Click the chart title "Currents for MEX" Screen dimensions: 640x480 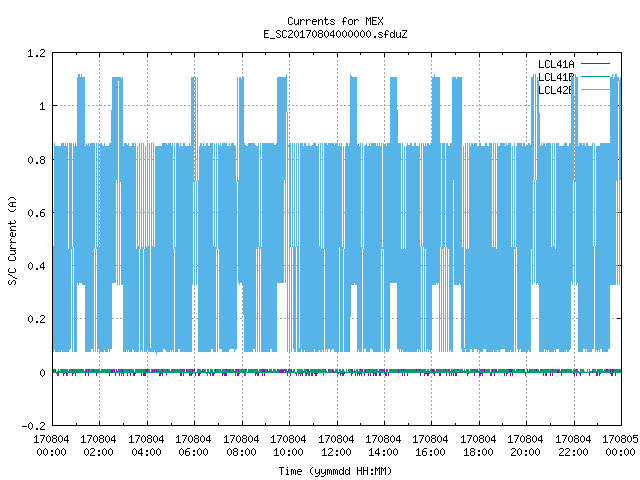click(x=335, y=21)
